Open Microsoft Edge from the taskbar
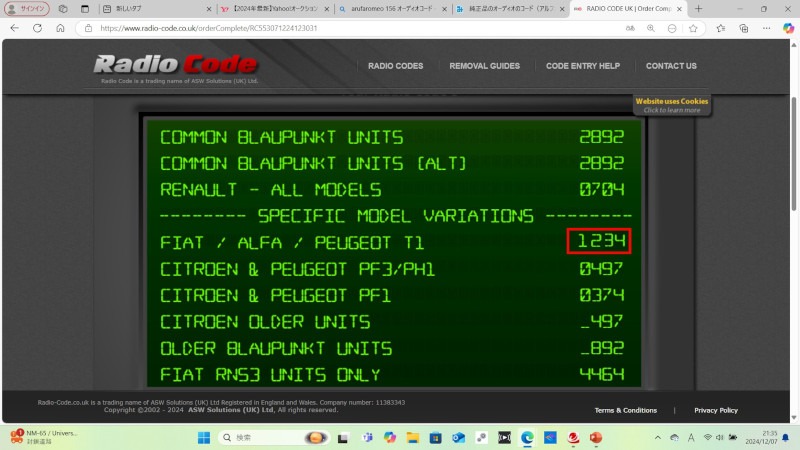Viewport: 800px width, 450px height. (527, 438)
